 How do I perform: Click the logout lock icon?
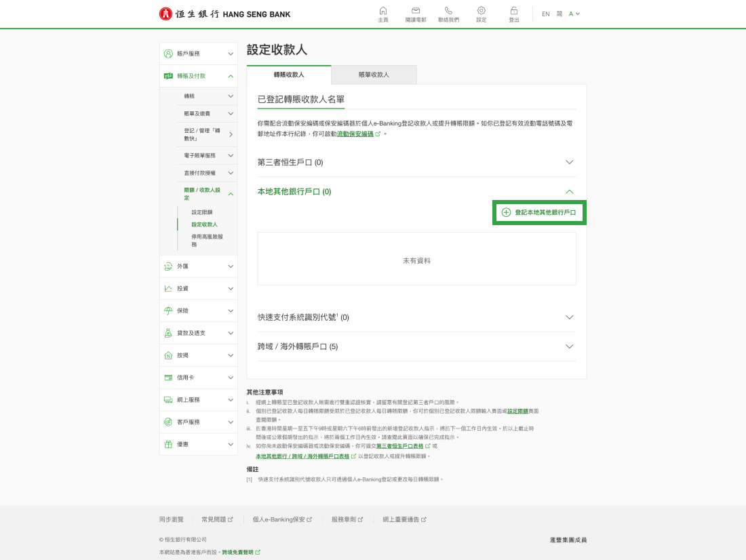514,11
